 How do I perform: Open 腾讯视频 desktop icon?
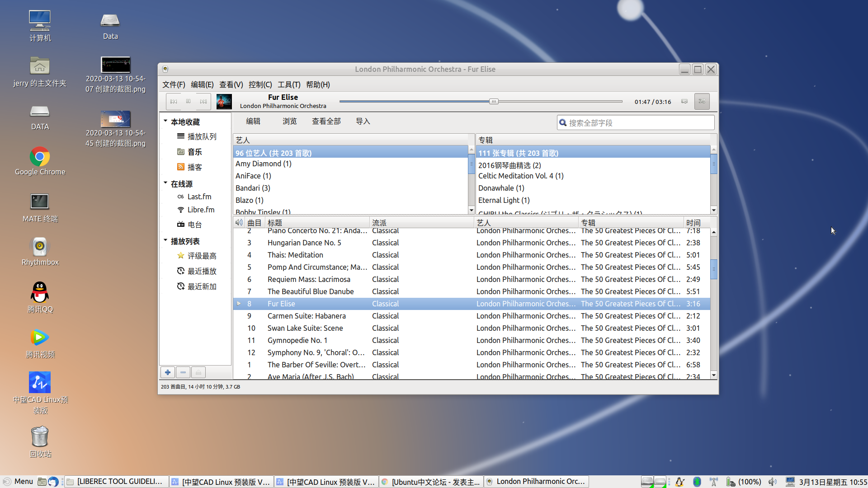(40, 343)
